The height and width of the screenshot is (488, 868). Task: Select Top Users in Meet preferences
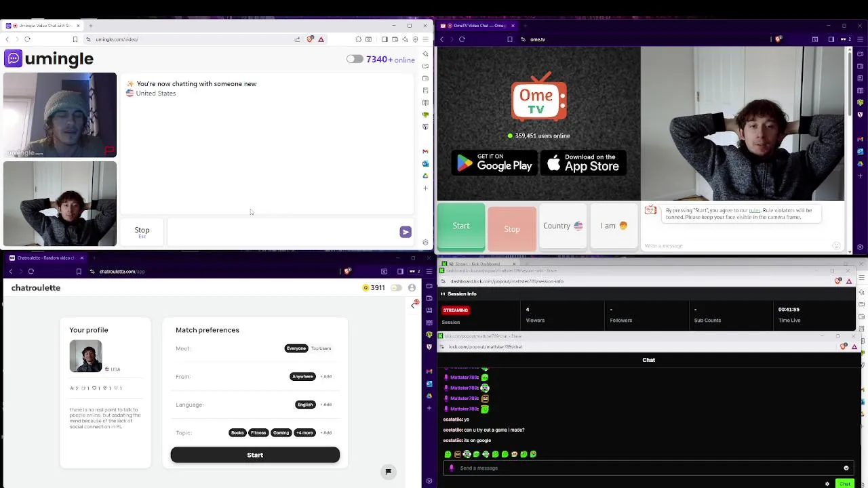click(321, 348)
